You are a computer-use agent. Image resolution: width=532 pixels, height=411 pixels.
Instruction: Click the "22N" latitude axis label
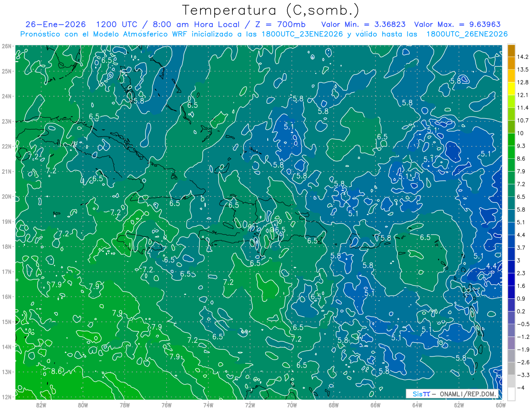(x=7, y=146)
